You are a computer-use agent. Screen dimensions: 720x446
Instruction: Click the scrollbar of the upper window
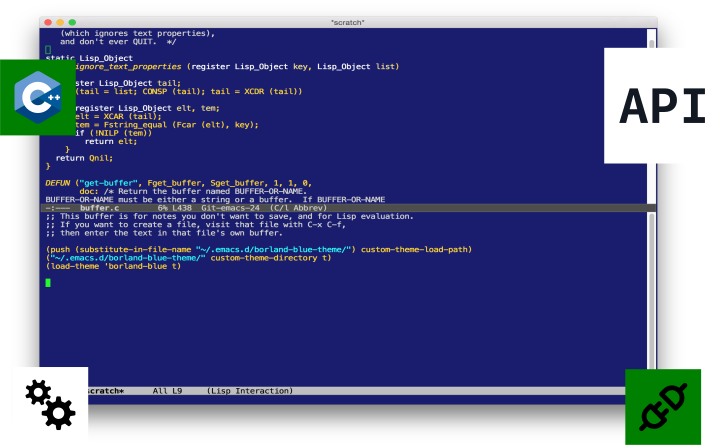[652, 110]
